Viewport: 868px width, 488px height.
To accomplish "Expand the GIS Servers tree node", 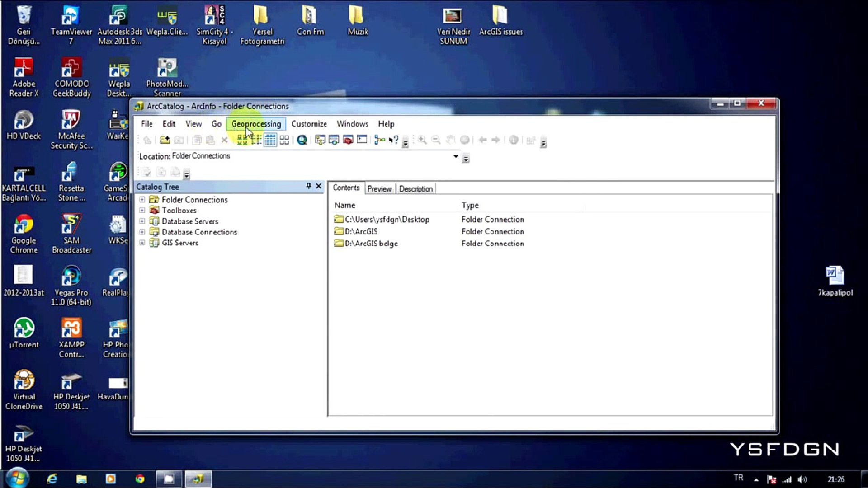I will (142, 243).
